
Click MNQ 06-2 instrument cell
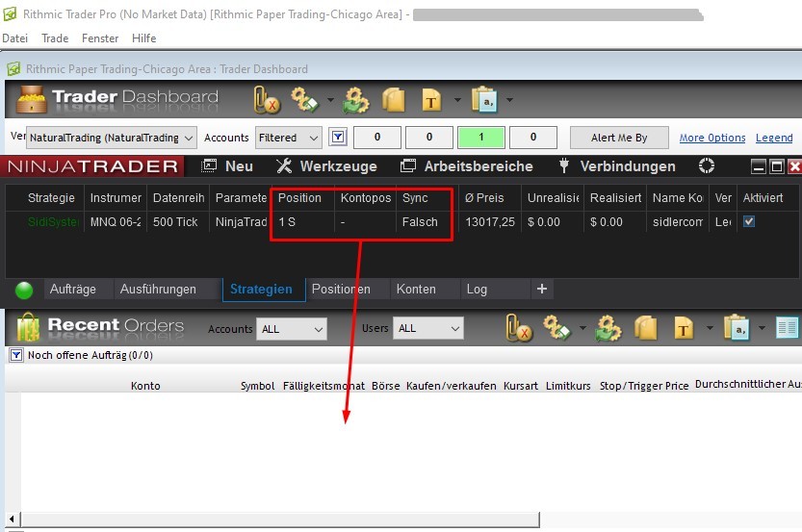tap(116, 222)
